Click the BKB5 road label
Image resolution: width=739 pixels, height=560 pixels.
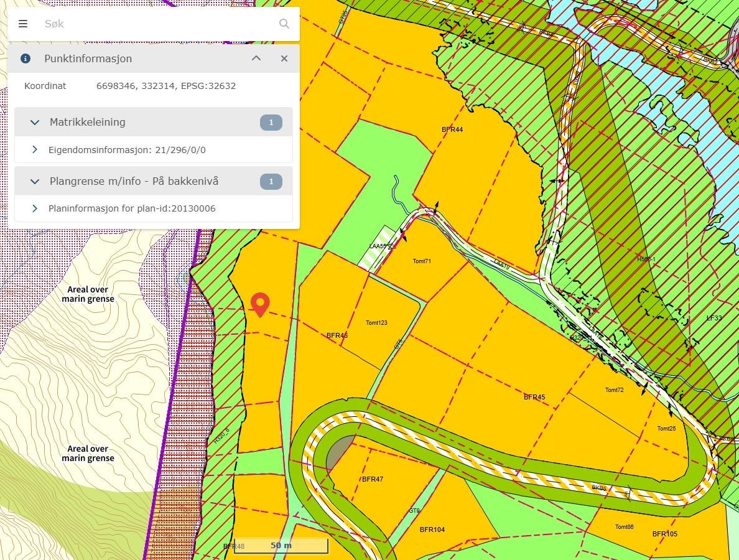coord(599,488)
